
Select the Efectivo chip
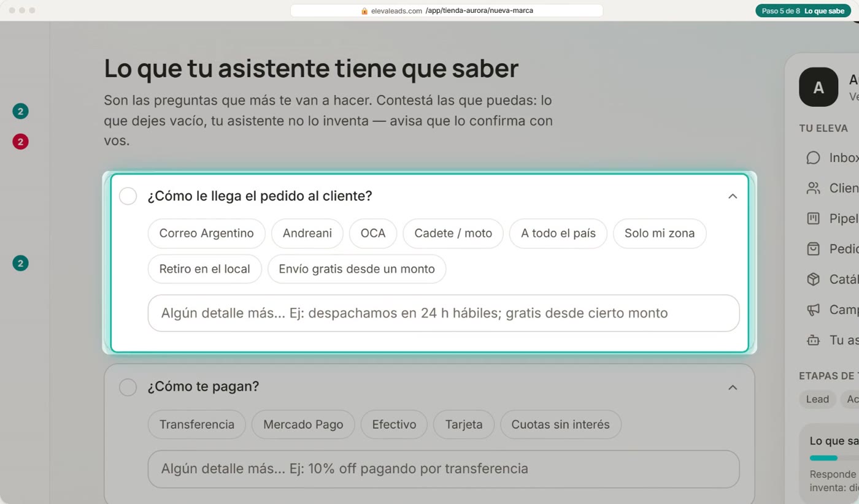coord(394,424)
